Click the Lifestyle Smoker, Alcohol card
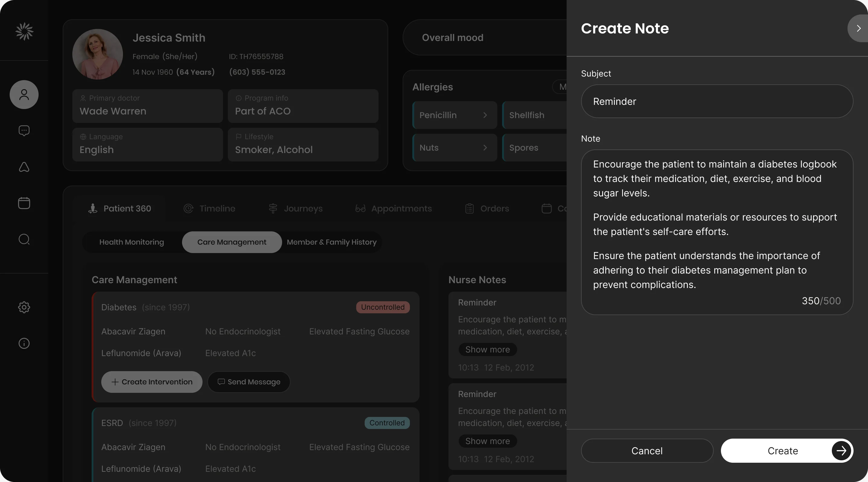The width and height of the screenshot is (868, 482). pos(303,145)
